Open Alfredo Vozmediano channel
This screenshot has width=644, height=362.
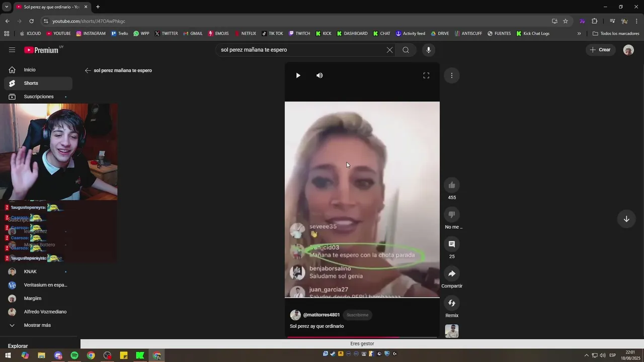tap(38, 312)
